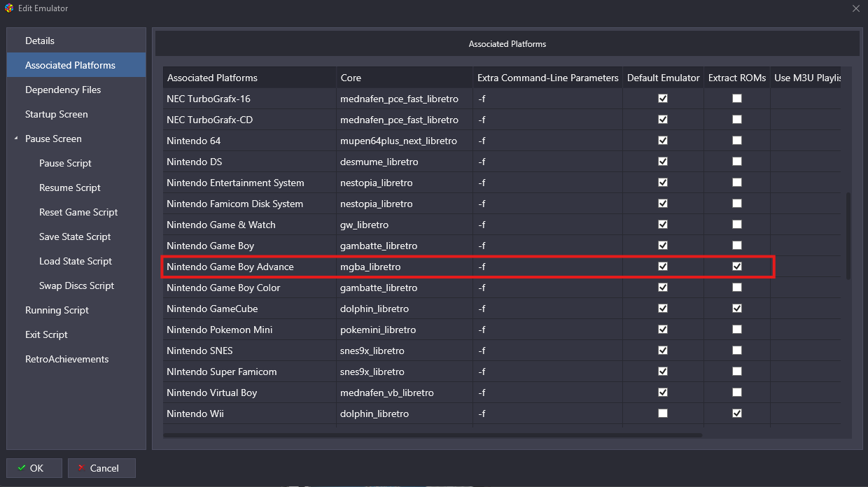Uncheck Extract ROMs for Nintendo GameCube
The image size is (868, 487).
point(737,309)
